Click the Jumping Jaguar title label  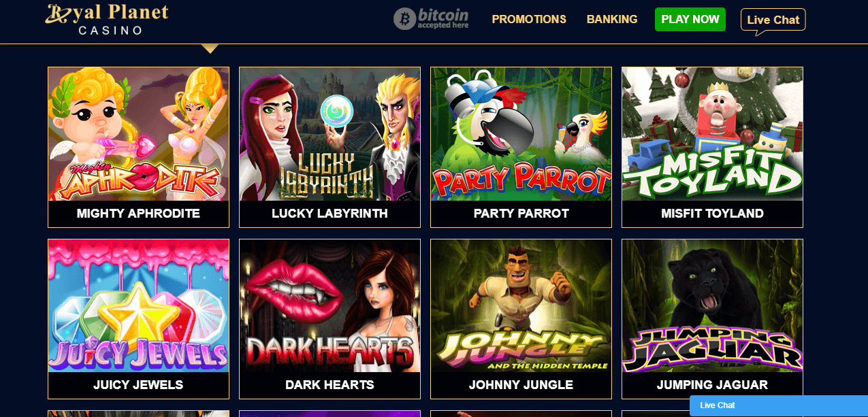712,385
